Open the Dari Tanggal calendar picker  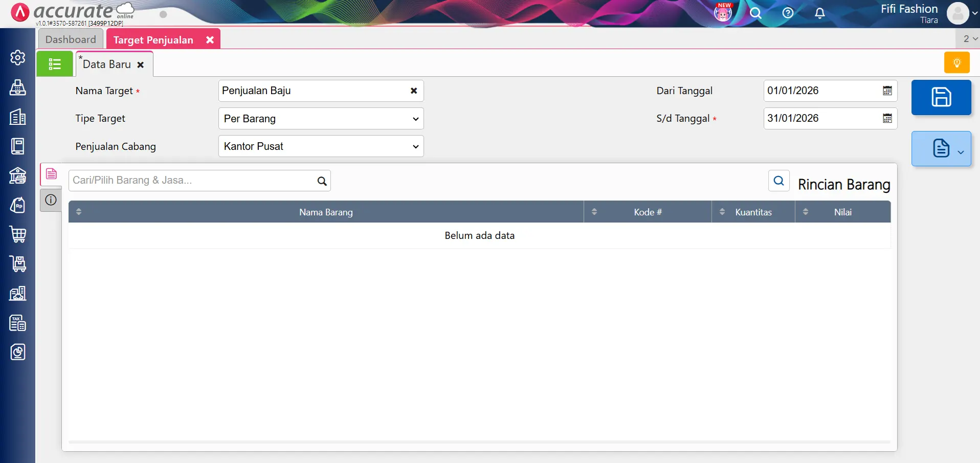pos(887,90)
